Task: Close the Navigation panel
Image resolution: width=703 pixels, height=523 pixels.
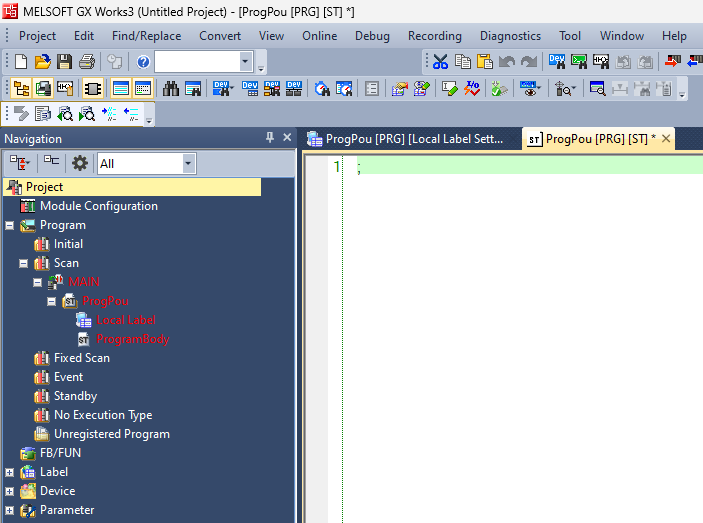Action: [x=287, y=138]
